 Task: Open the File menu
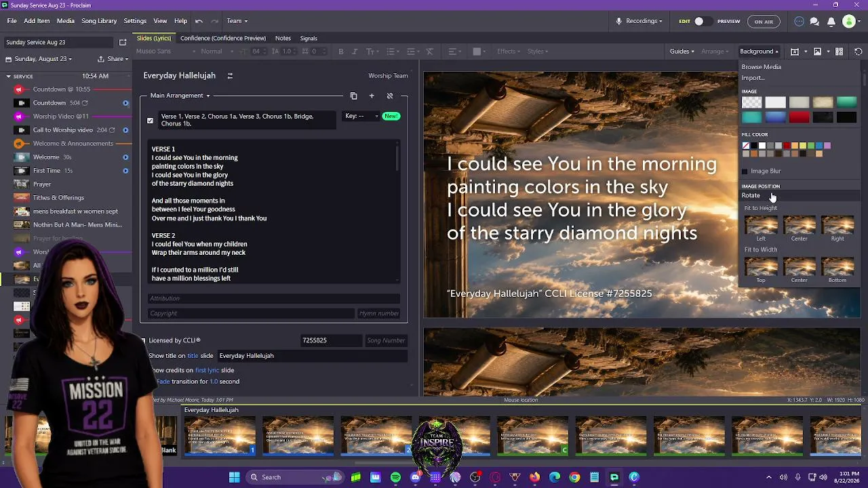point(12,21)
